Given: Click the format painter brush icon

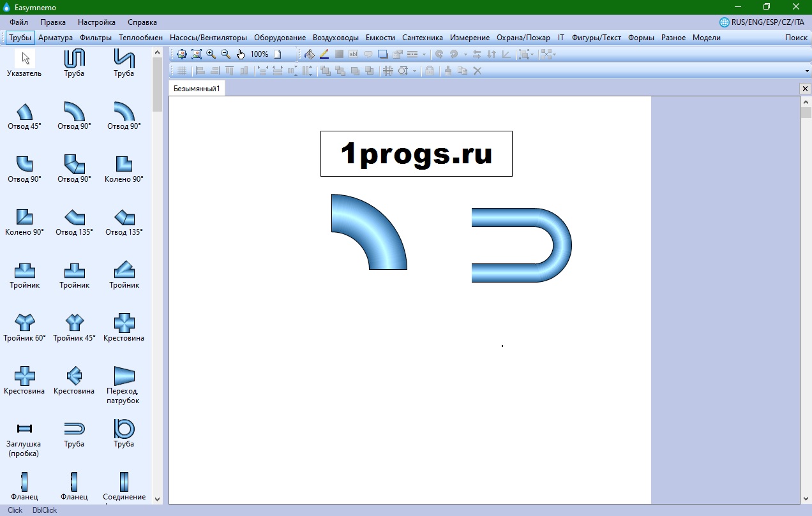Looking at the screenshot, I should (x=447, y=71).
